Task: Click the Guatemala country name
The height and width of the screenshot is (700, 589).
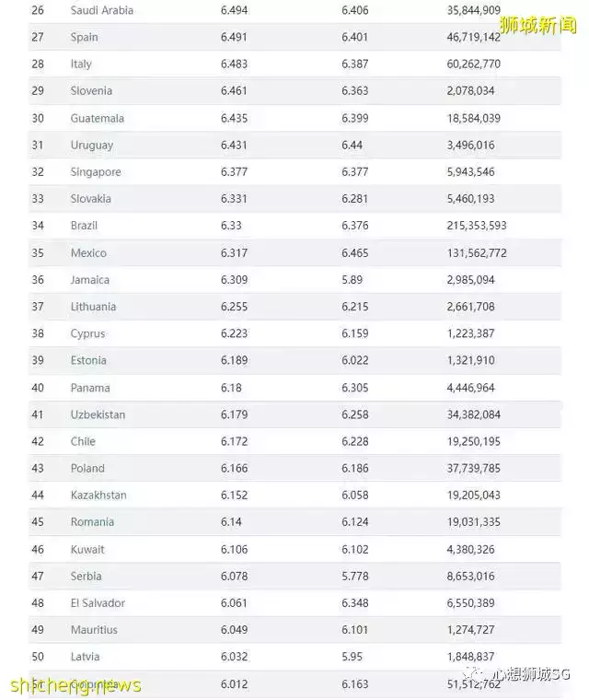Action: coord(97,119)
